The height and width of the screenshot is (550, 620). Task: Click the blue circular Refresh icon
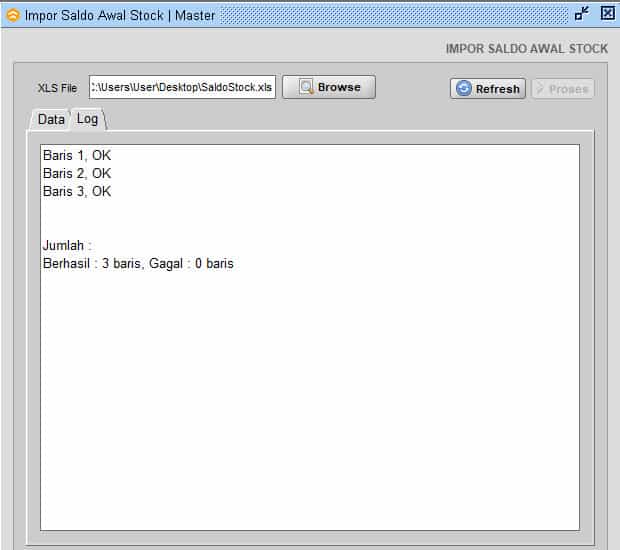[464, 89]
